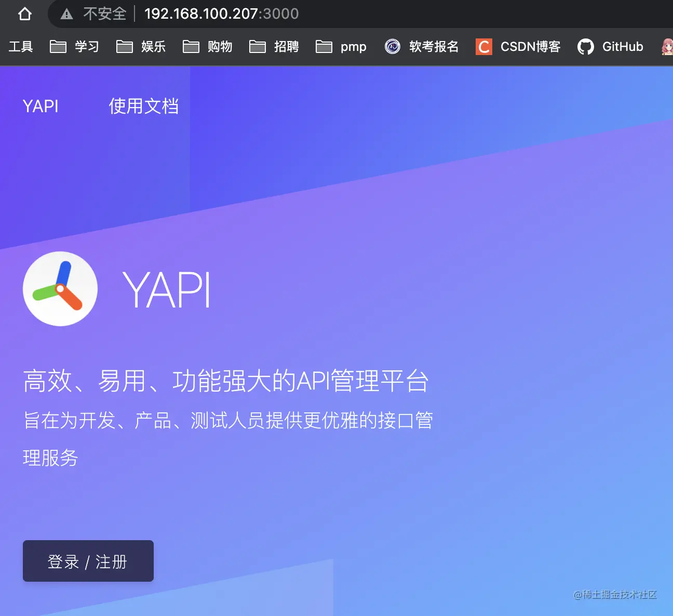Open the 招聘 bookmarks folder

pyautogui.click(x=274, y=47)
